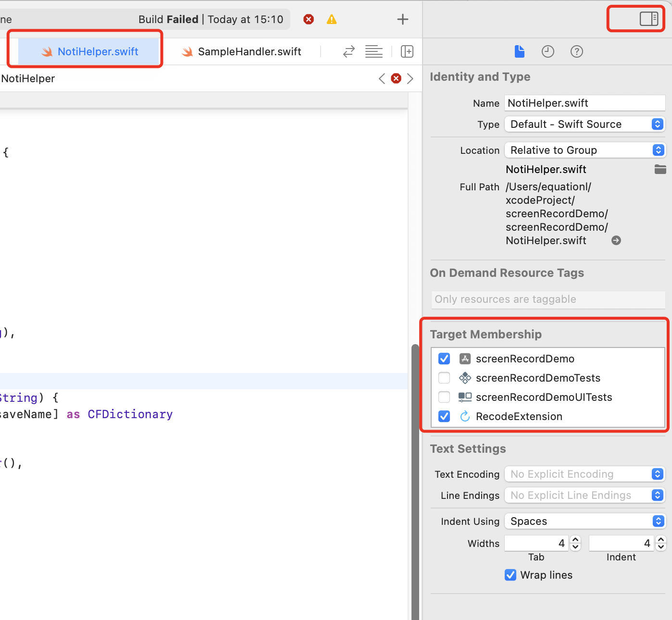The width and height of the screenshot is (672, 620).
Task: Go to previous issue arrow
Action: [x=382, y=78]
